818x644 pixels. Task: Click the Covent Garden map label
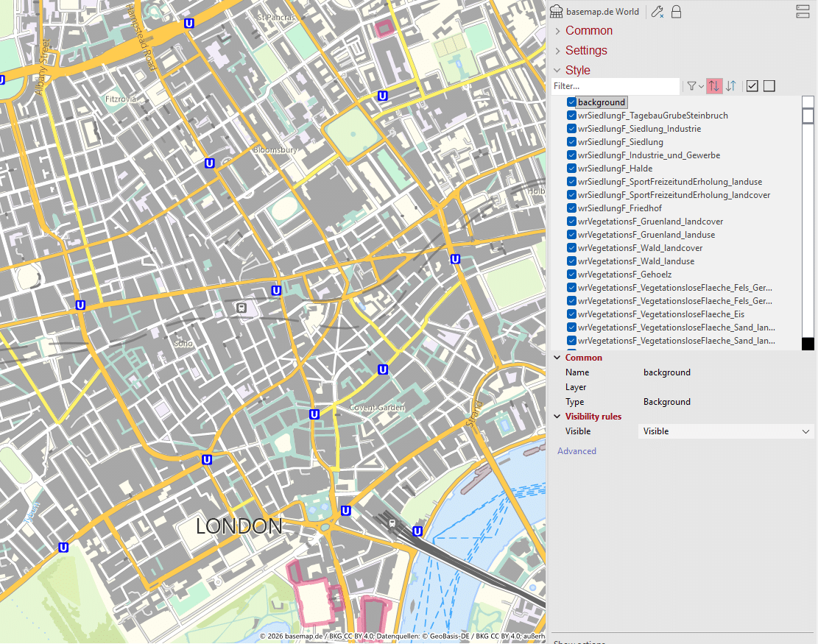pyautogui.click(x=377, y=408)
